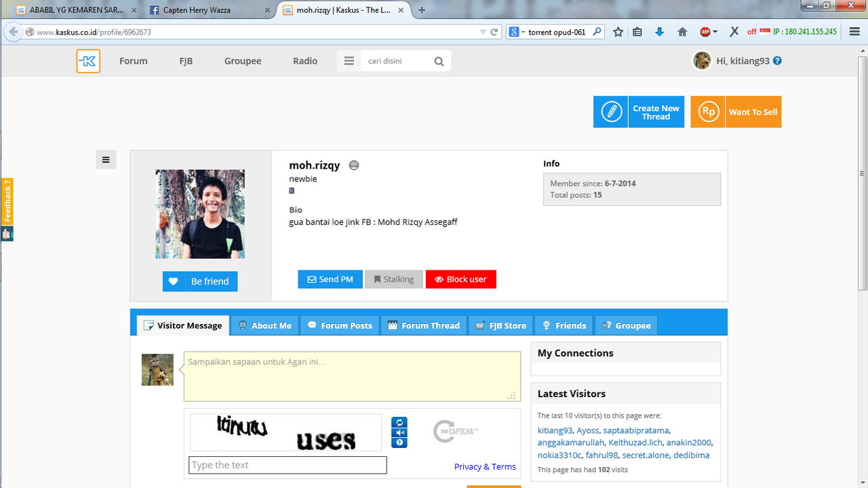Image resolution: width=868 pixels, height=488 pixels.
Task: Open Groupee in top navigation
Action: point(243,61)
